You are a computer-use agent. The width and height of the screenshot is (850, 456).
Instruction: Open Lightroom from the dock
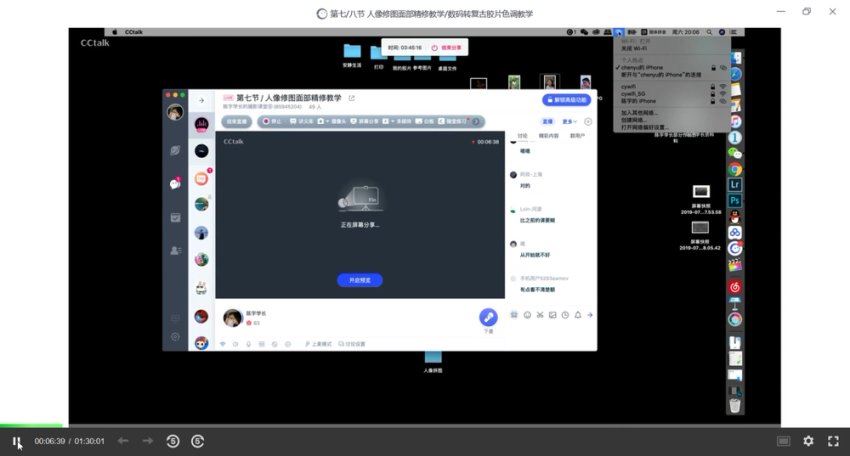click(x=735, y=184)
